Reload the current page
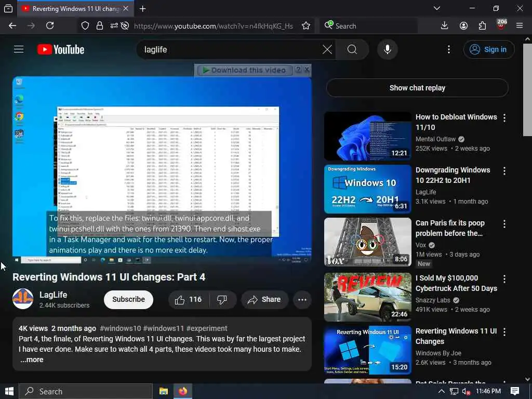 tap(50, 26)
